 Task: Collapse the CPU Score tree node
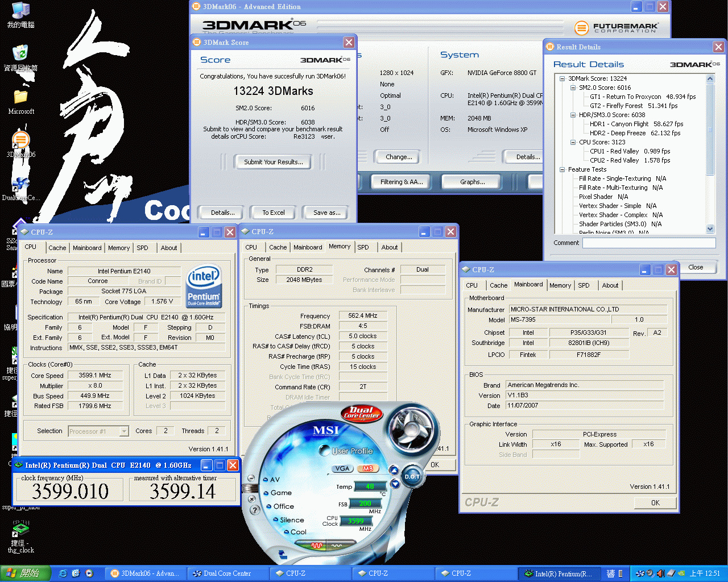point(573,142)
